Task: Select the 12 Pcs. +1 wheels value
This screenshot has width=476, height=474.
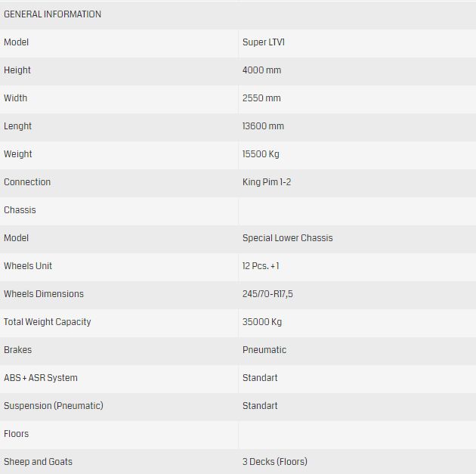Action: tap(261, 266)
